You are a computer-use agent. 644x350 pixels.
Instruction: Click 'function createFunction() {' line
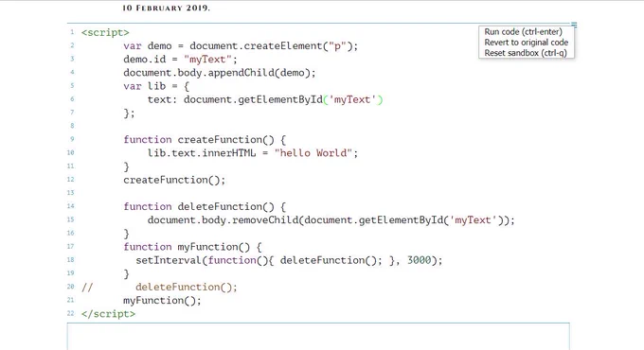pyautogui.click(x=205, y=140)
